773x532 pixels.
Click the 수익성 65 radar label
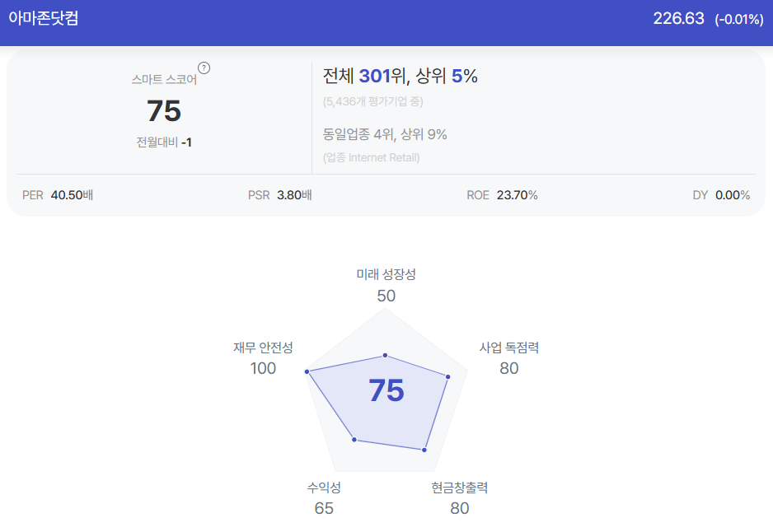point(324,497)
